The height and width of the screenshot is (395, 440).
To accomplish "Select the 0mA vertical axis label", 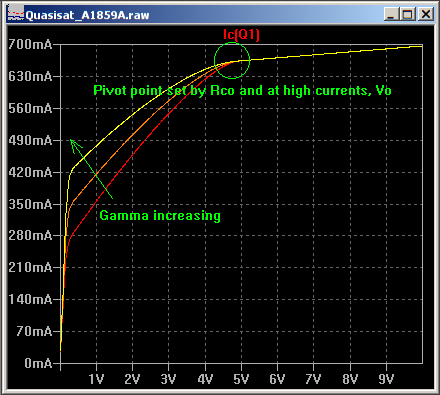I will click(38, 363).
